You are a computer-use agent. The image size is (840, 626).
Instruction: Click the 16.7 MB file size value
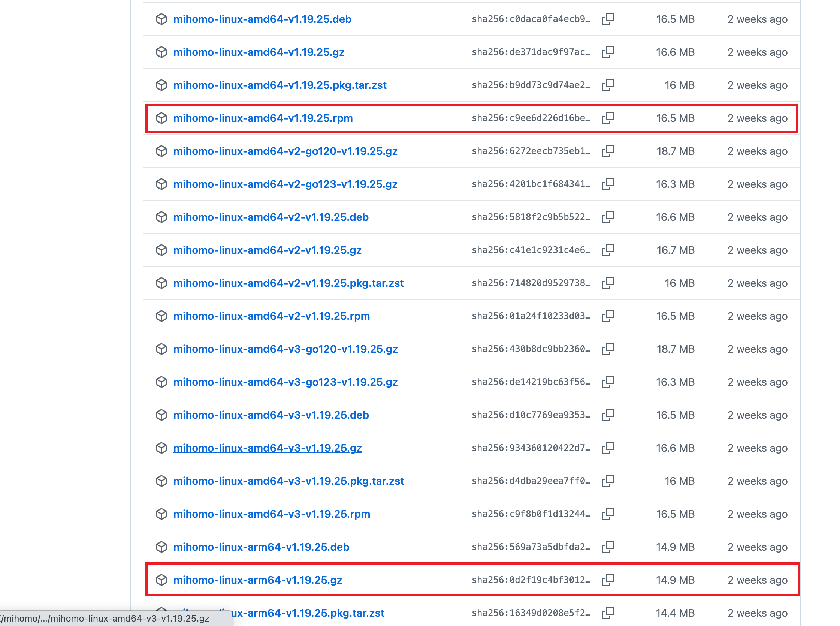click(x=675, y=250)
